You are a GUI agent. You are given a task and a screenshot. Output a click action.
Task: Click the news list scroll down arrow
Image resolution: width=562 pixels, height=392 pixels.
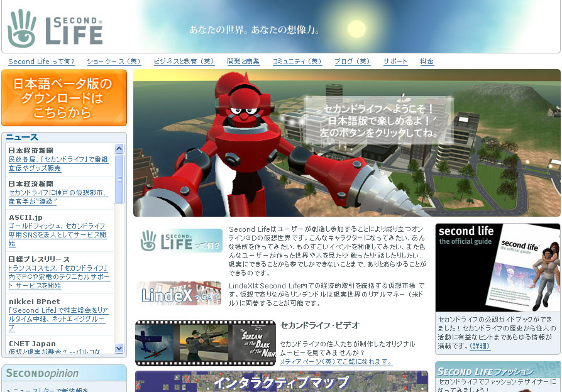pos(119,348)
